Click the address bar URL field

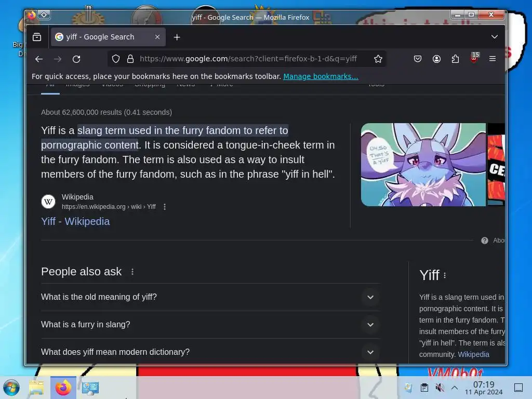(x=248, y=59)
